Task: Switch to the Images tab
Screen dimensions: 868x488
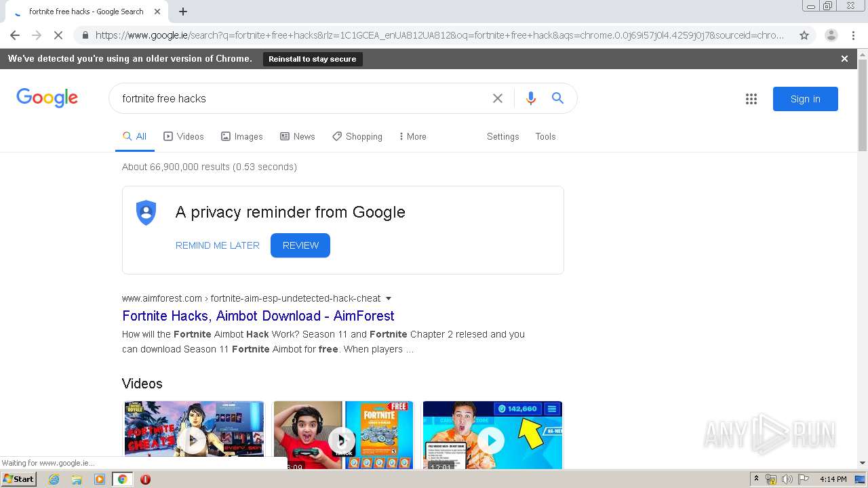Action: point(242,137)
